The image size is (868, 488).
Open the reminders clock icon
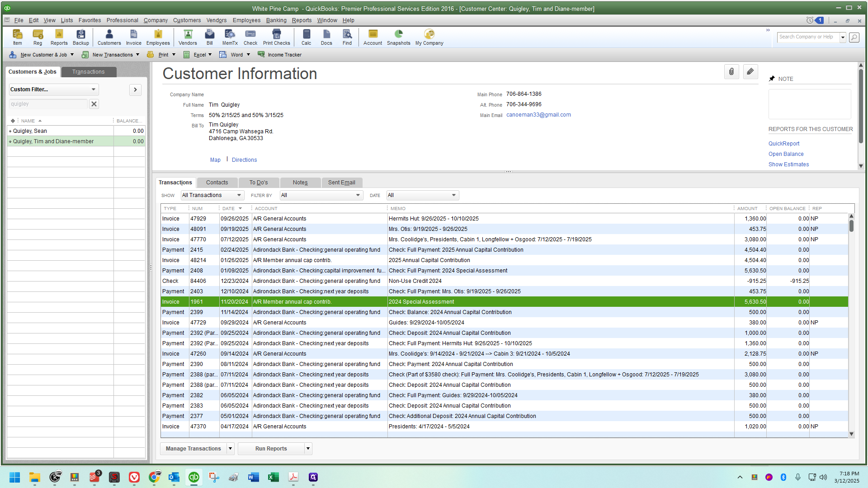pyautogui.click(x=810, y=20)
